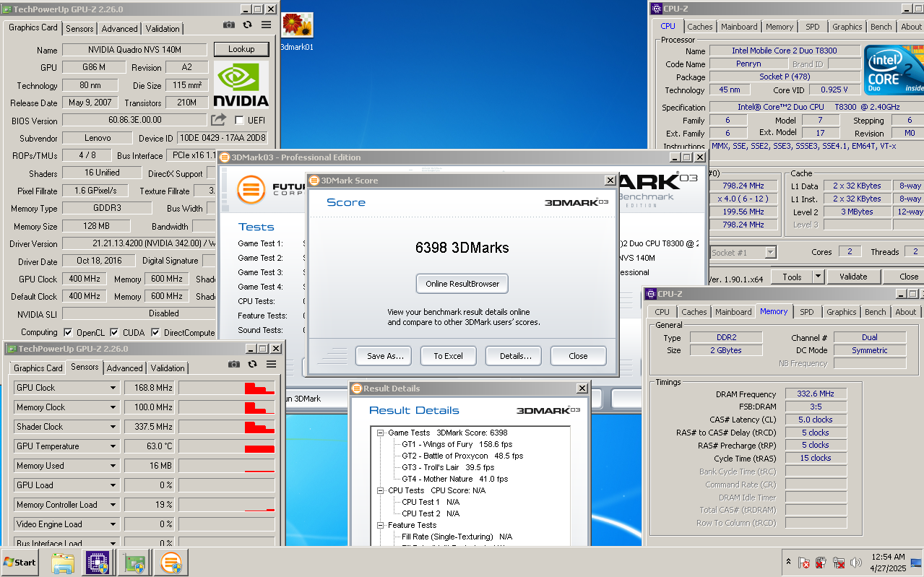Viewport: 924px width, 577px height.
Task: Open the Memory Used sensor dropdown
Action: click(113, 466)
